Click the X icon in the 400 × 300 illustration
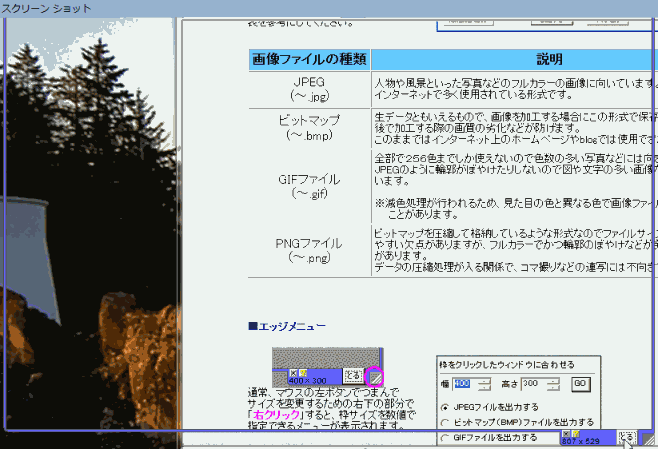The image size is (658, 449). (x=293, y=373)
